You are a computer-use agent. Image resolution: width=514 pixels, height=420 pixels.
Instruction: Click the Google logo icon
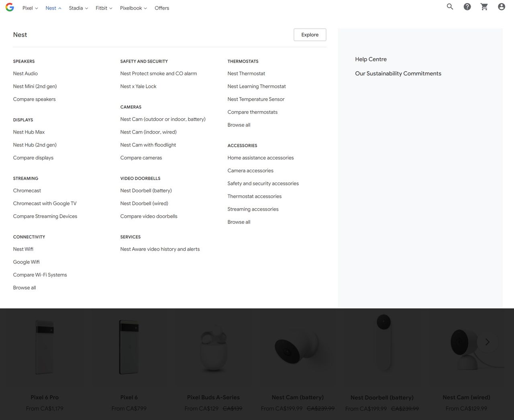point(10,7)
